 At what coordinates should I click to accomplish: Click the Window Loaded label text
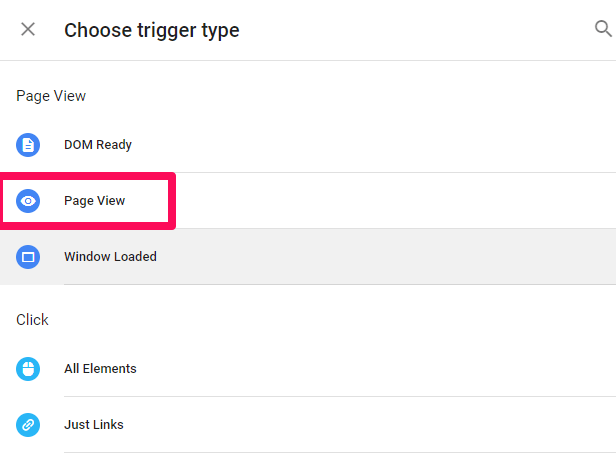pos(110,257)
